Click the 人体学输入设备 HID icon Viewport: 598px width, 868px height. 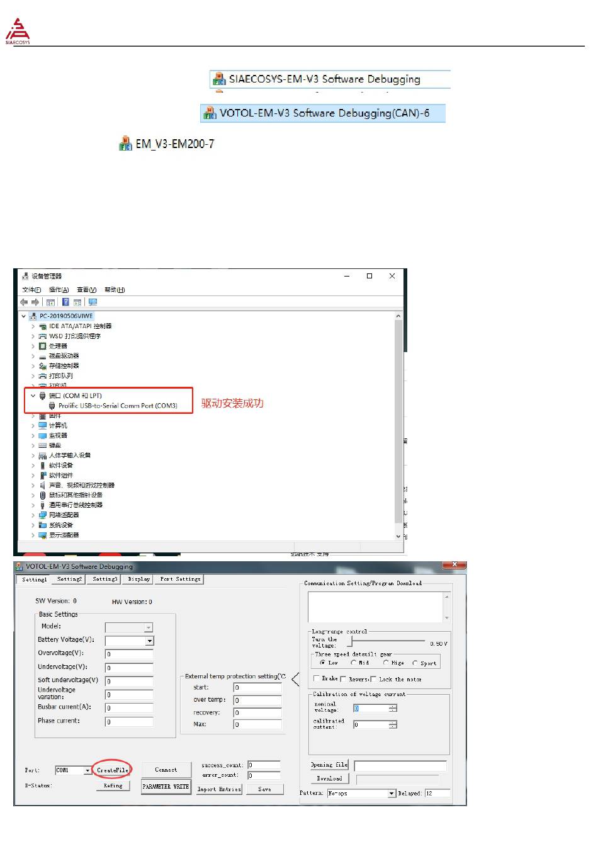(x=43, y=455)
